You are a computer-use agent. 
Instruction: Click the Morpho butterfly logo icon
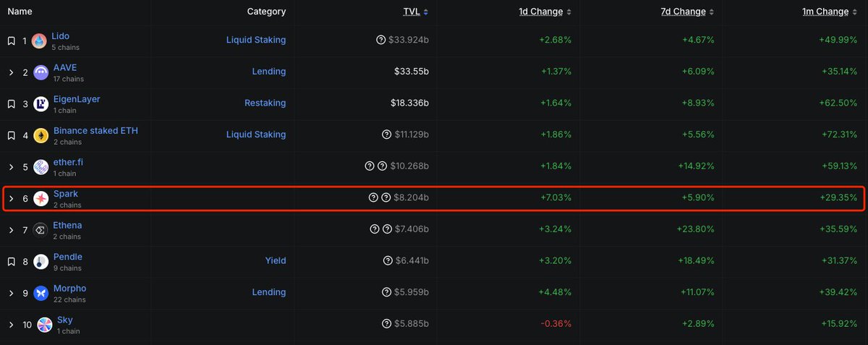coord(40,293)
